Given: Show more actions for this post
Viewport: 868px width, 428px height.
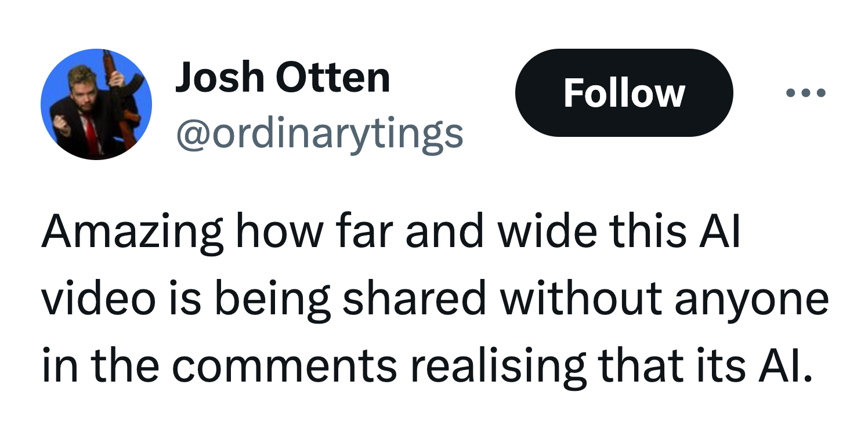Looking at the screenshot, I should coord(805,93).
